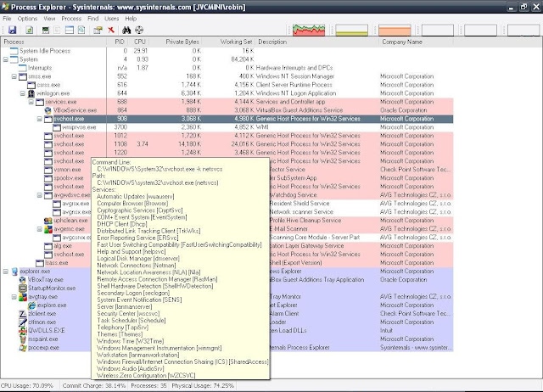The height and width of the screenshot is (392, 543).
Task: Collapse the avgwdsvc.exe tree node
Action: tap(40, 195)
